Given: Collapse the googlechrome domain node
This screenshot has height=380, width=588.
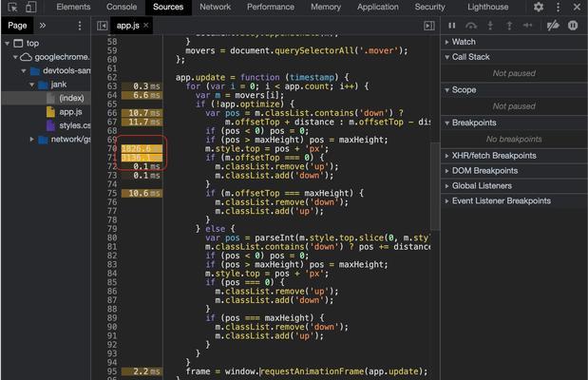Looking at the screenshot, I should click(x=15, y=57).
